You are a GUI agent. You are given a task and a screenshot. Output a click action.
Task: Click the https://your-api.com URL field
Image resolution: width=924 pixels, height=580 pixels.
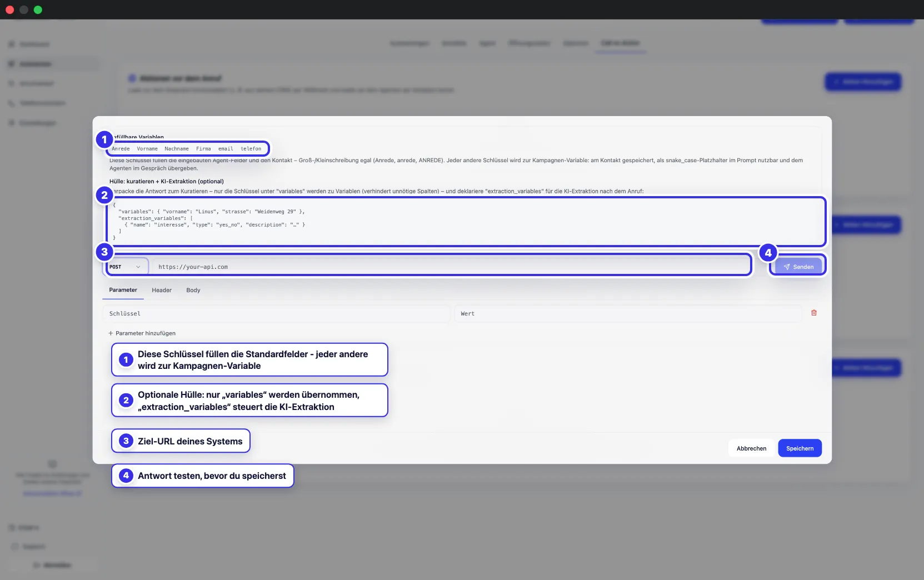click(451, 267)
